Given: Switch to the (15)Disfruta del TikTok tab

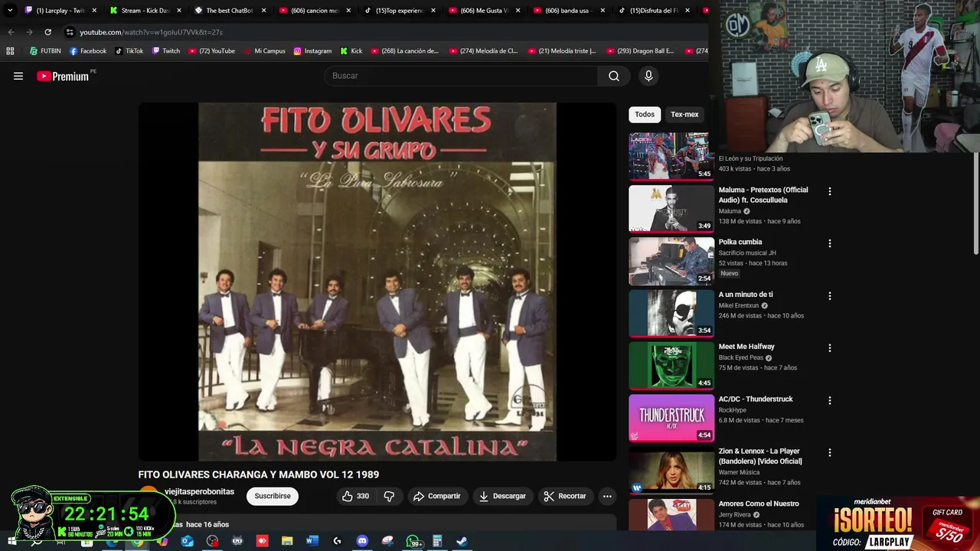Looking at the screenshot, I should (653, 11).
